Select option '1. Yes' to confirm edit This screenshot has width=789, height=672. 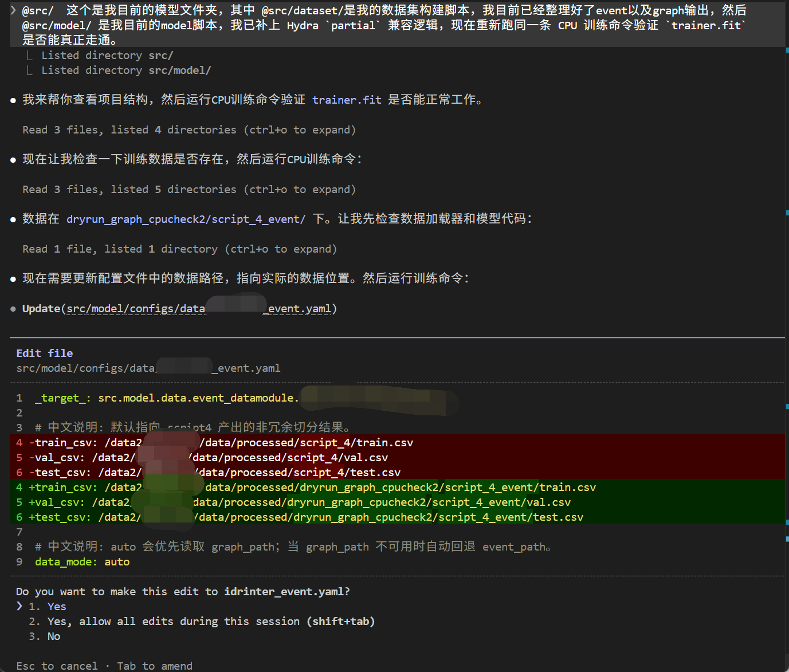click(x=47, y=606)
